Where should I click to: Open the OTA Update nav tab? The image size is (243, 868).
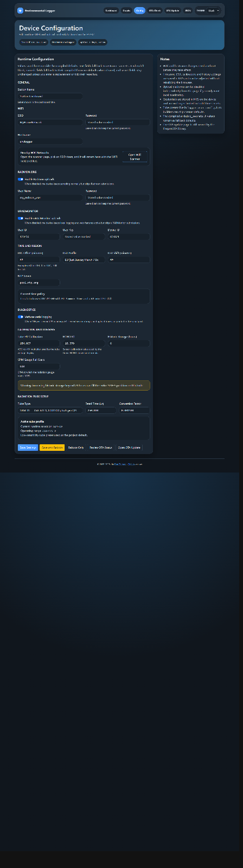coord(172,10)
